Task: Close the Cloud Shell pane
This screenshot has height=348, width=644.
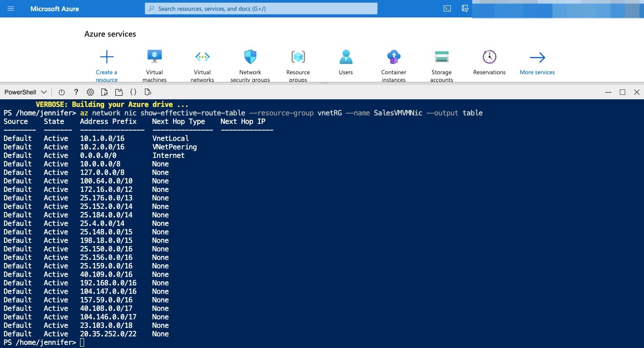Action: coord(637,92)
